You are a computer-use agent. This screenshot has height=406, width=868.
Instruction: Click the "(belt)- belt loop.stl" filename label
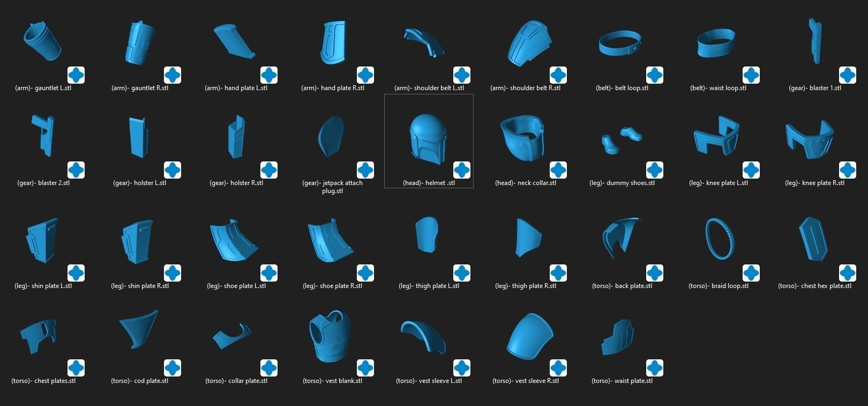click(622, 88)
